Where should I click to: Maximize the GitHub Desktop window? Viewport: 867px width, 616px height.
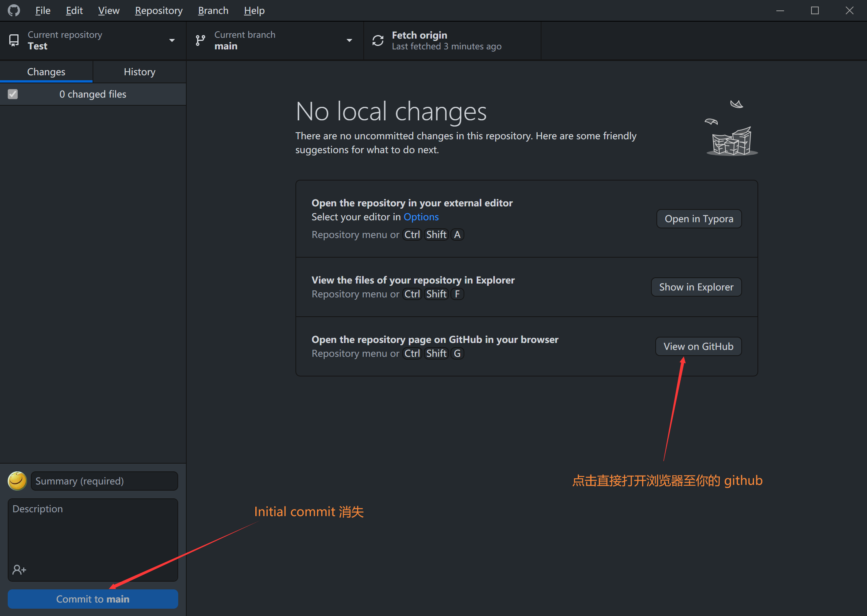point(815,10)
